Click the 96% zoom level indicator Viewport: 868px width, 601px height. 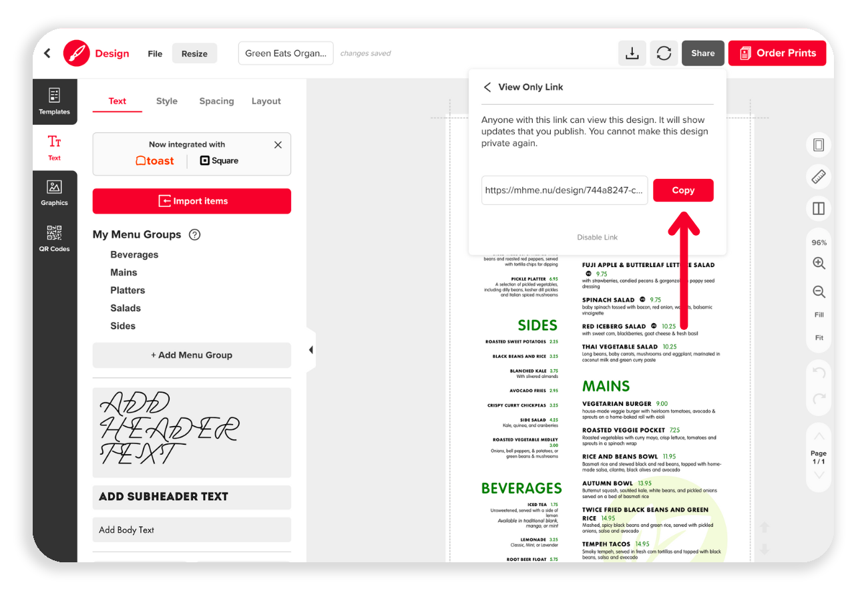819,243
